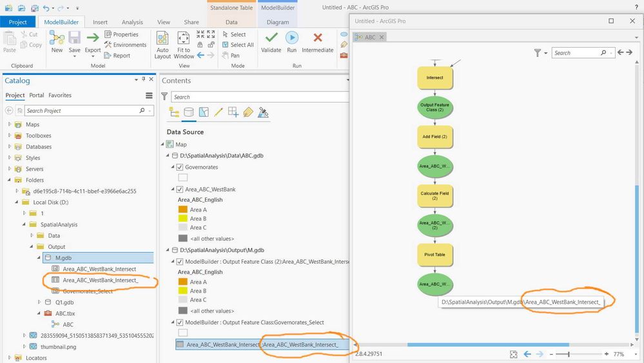Screen dimensions: 644x363
Task: Open Catalog pane menu icon
Action: coord(149,95)
